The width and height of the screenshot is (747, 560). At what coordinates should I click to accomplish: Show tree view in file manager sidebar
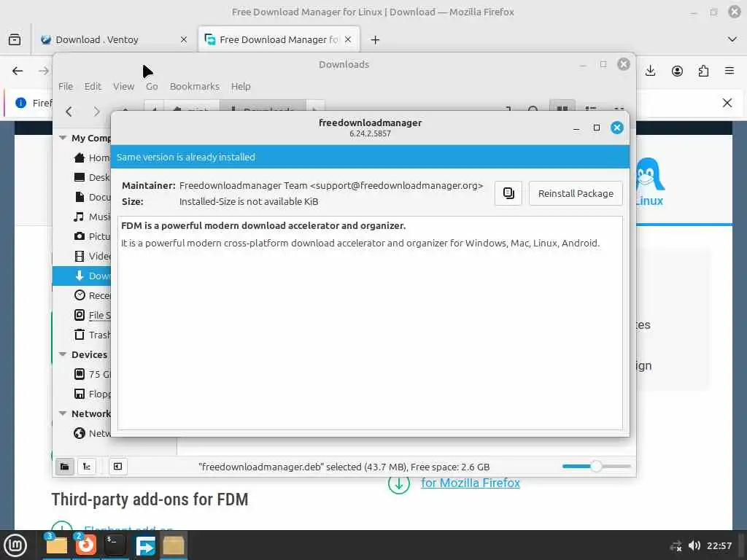(x=87, y=467)
